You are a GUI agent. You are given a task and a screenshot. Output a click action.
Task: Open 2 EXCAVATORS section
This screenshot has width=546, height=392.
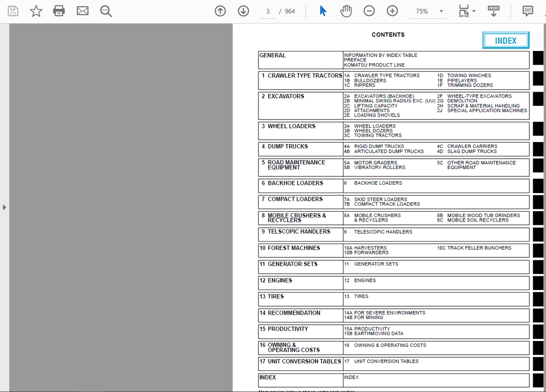point(283,97)
